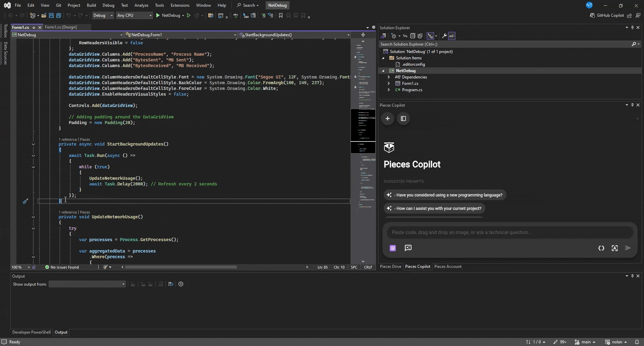This screenshot has width=644, height=346.
Task: Expand Dependencies node in Solution Explorer
Action: 389,77
